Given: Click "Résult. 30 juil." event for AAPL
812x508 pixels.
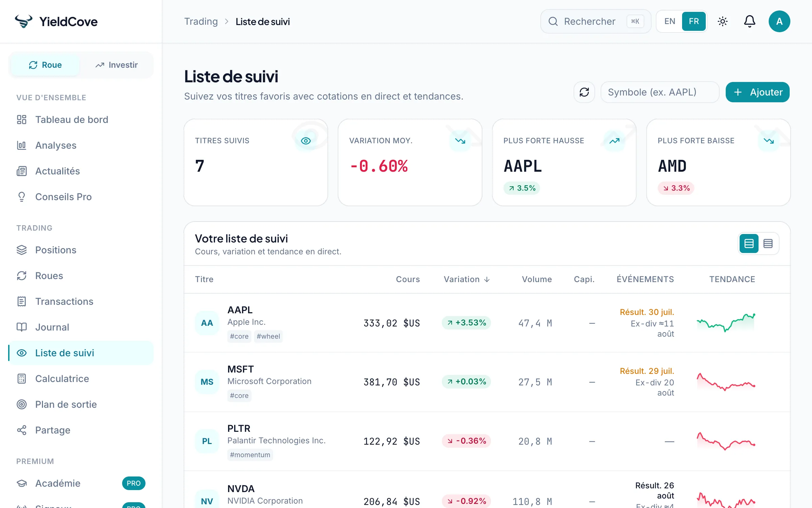Looking at the screenshot, I should [x=647, y=312].
